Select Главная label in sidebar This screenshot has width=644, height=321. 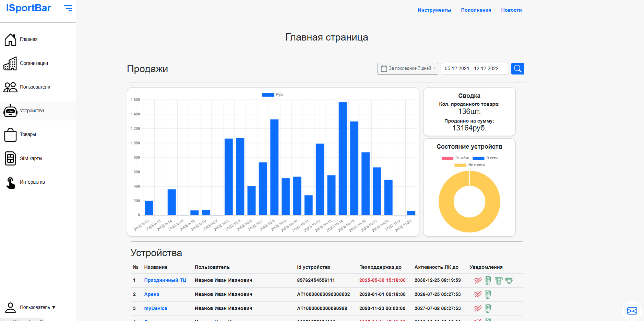(29, 39)
